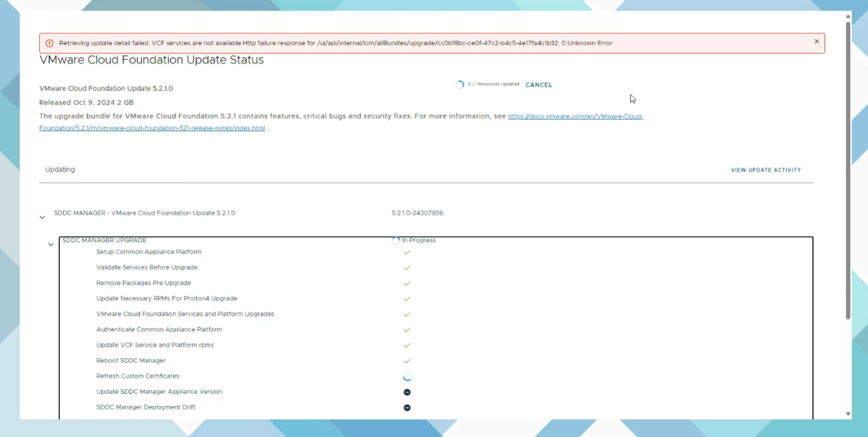Click the checkmark beside Validate Services Before Upgrade

(x=406, y=268)
